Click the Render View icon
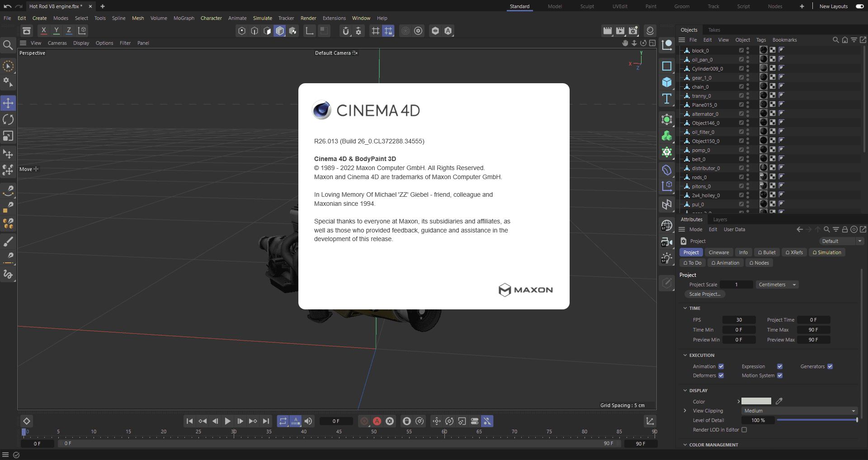The width and height of the screenshot is (868, 460). pyautogui.click(x=608, y=31)
